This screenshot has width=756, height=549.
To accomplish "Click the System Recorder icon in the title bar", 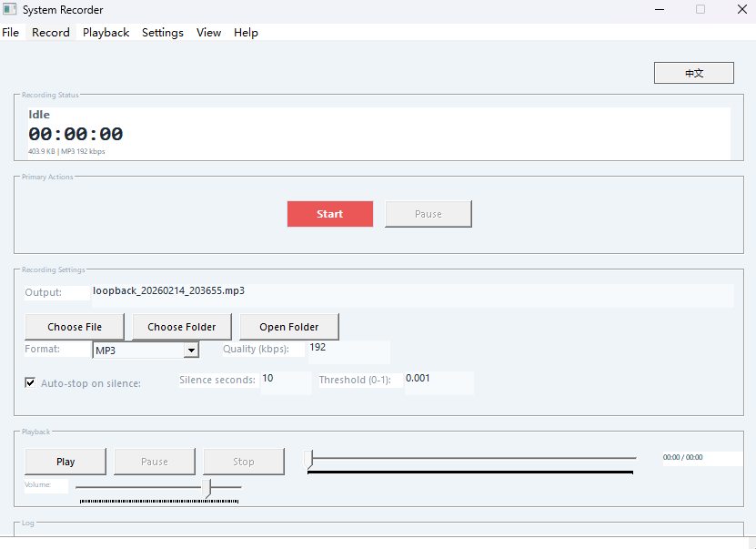I will [x=10, y=9].
